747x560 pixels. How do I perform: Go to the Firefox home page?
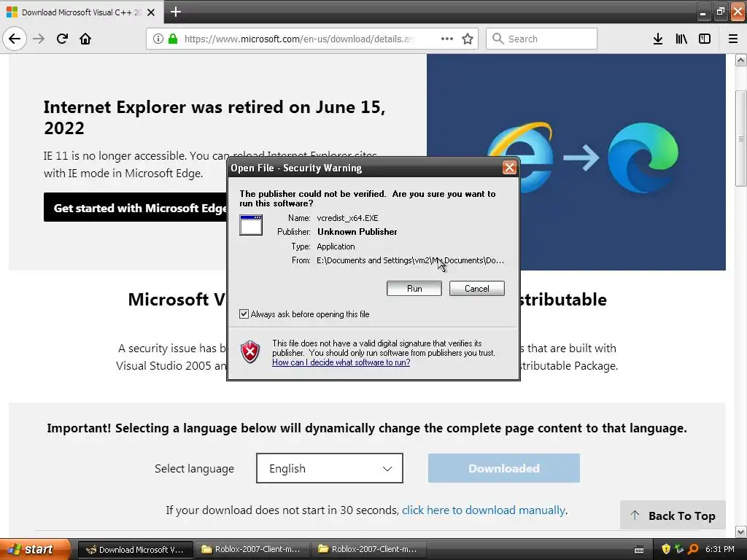point(85,39)
